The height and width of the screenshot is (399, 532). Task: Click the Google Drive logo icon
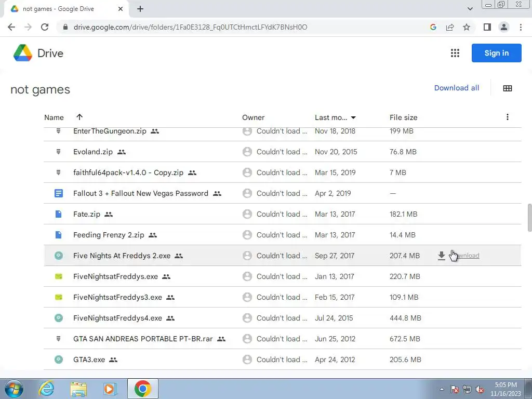pyautogui.click(x=23, y=53)
